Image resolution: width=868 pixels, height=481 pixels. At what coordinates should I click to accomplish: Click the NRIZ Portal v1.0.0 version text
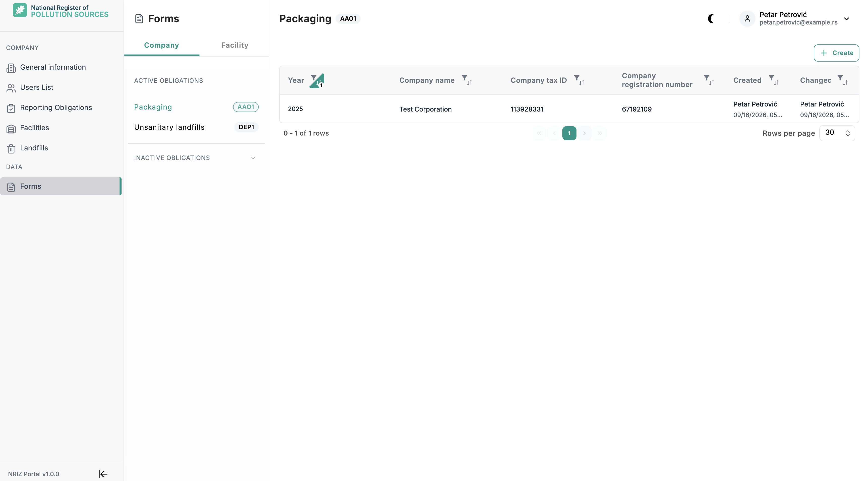[x=34, y=474]
